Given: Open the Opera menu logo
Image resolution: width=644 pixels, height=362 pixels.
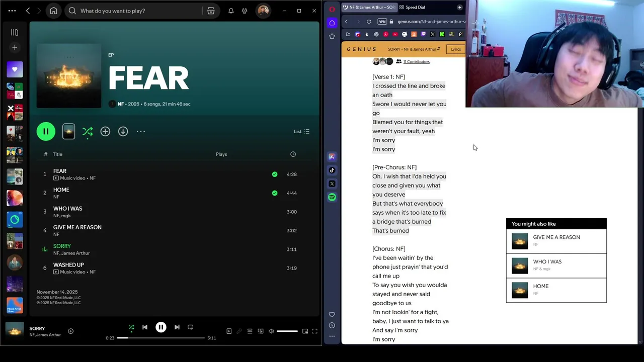Looking at the screenshot, I should (x=332, y=9).
